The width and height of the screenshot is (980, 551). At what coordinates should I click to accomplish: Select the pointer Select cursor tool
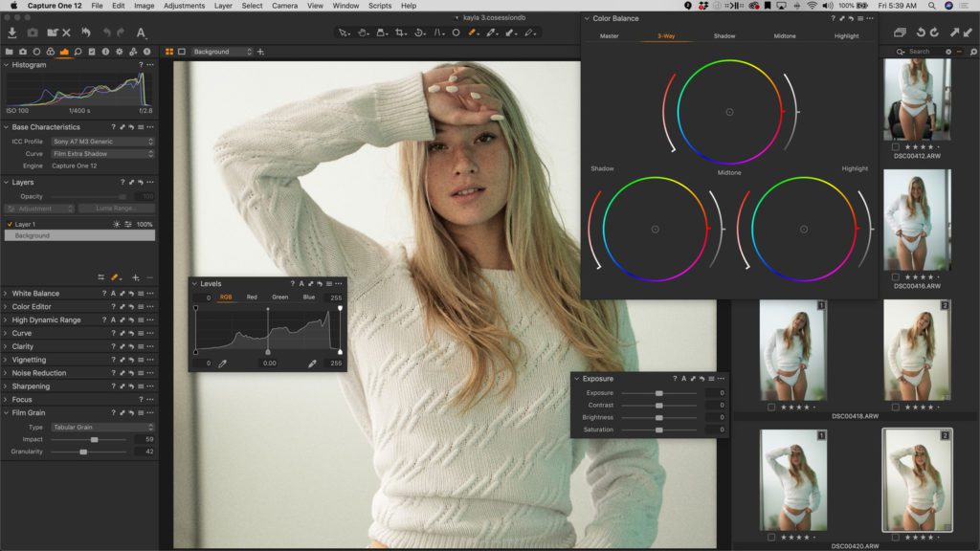click(344, 33)
